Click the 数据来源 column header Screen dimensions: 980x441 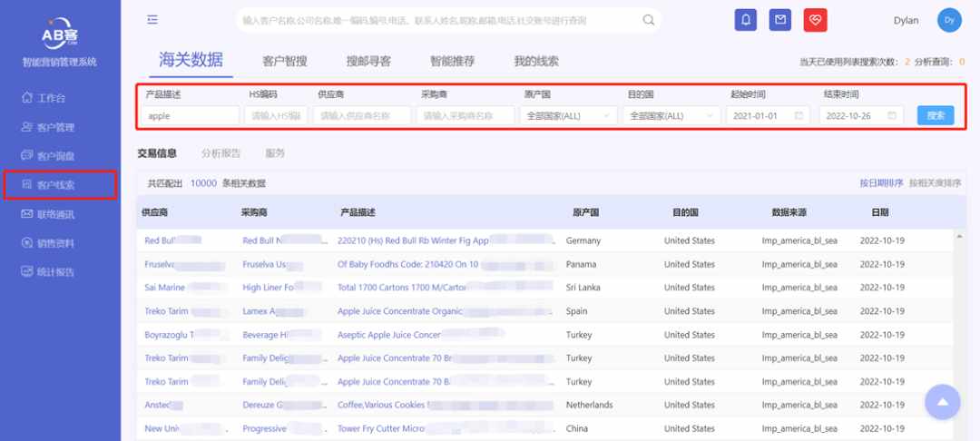pyautogui.click(x=789, y=212)
